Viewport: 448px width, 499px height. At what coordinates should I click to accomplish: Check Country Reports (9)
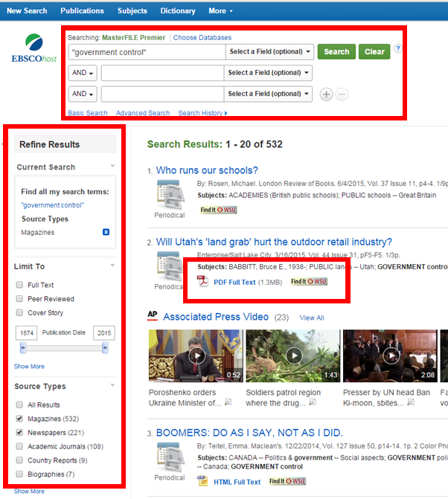(x=19, y=460)
